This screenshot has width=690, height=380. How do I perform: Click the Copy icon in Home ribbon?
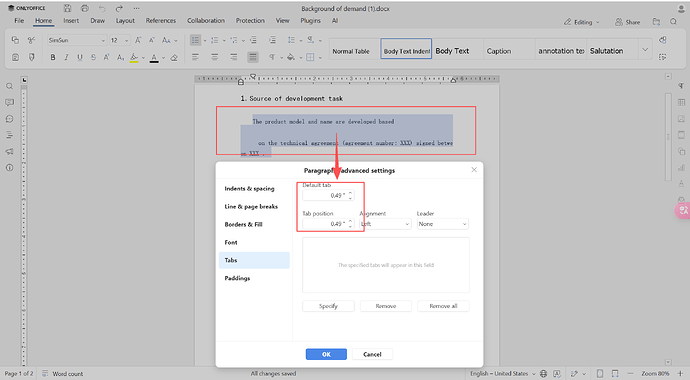15,40
